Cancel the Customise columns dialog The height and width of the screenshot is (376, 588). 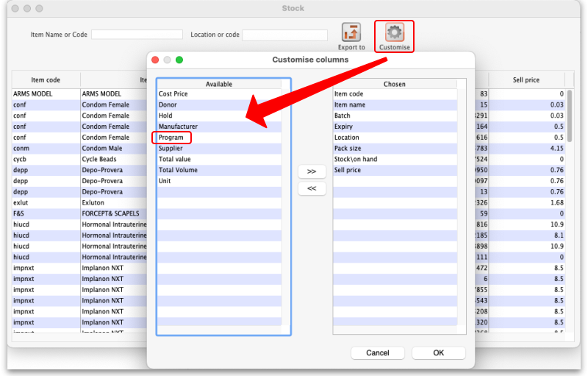point(377,353)
